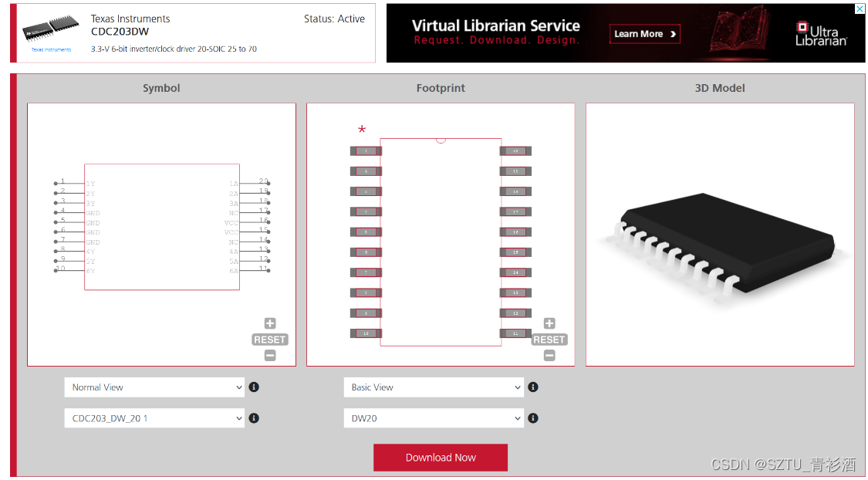Screen dimensions: 868x480
Task: Reset the Footprint preview view
Action: coord(549,340)
